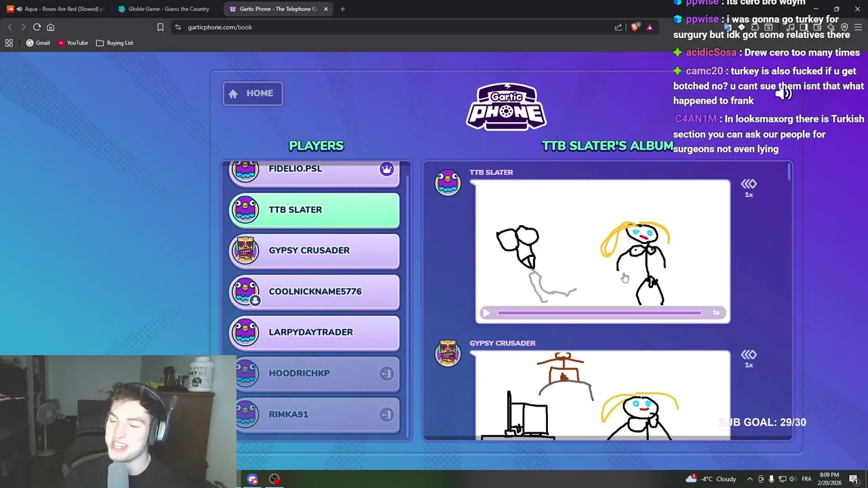Image resolution: width=868 pixels, height=488 pixels.
Task: Select player GYPSY CRUSADER in list
Action: tap(314, 251)
